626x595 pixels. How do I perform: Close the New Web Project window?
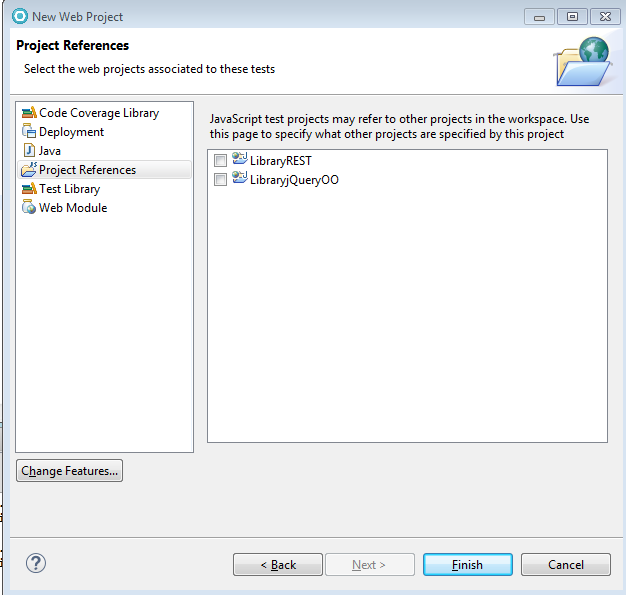[x=605, y=17]
